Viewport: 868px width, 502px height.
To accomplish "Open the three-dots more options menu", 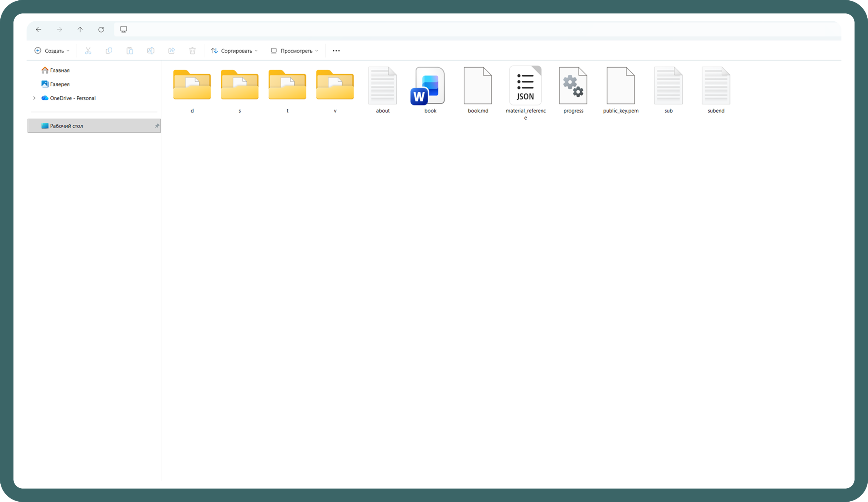I will point(336,51).
